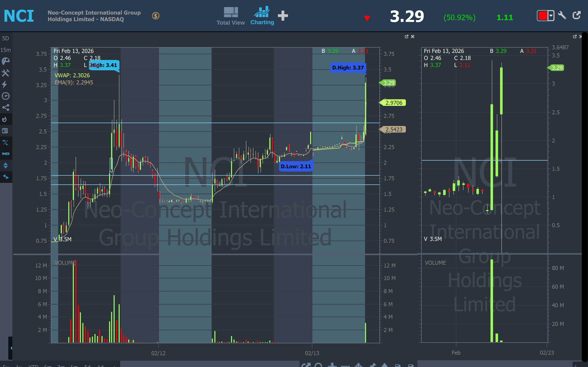Open the red color box dropdown arrow

(551, 16)
